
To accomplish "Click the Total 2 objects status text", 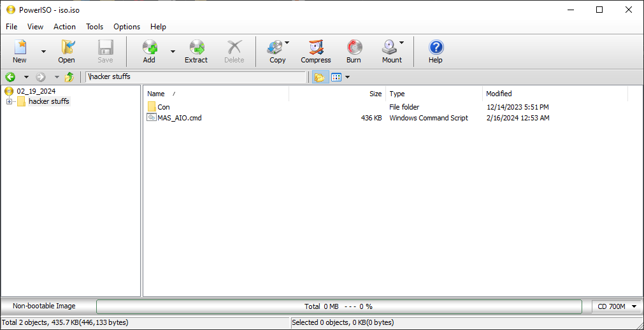I will point(65,322).
